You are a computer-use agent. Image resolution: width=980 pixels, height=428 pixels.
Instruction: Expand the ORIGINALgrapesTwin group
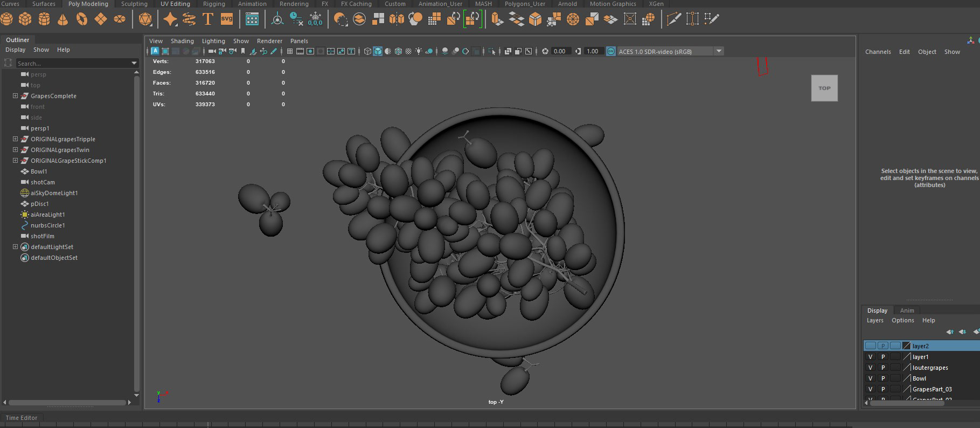pyautogui.click(x=16, y=150)
